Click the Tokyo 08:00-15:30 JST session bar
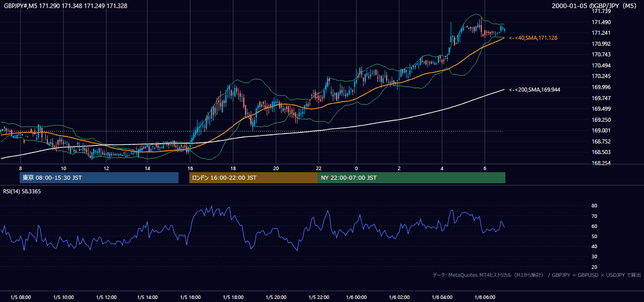Screen dimensions: 644x302 (x=99, y=178)
